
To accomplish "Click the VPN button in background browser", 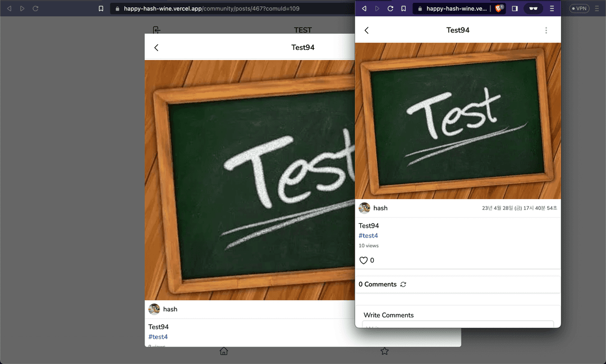I will click(579, 8).
